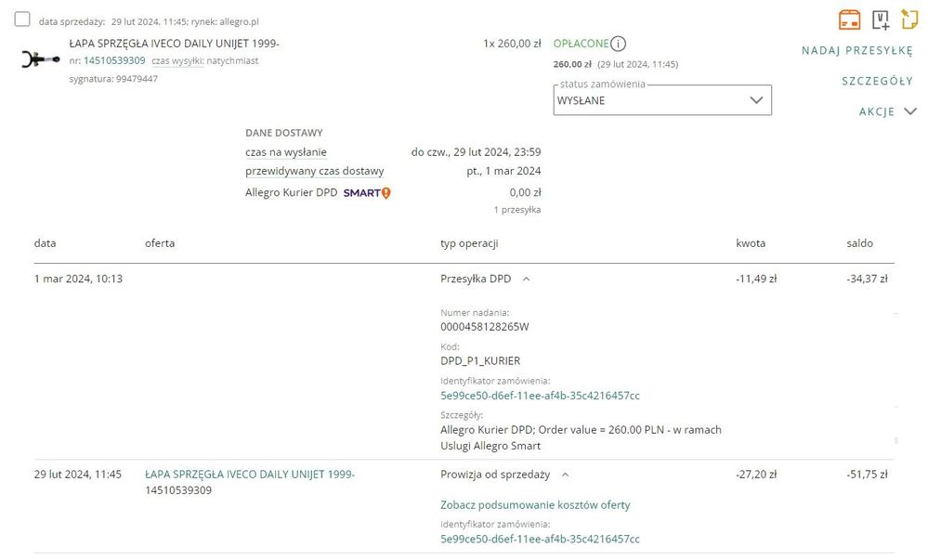Click the czas na wysłanie label
928x560 pixels.
[286, 152]
